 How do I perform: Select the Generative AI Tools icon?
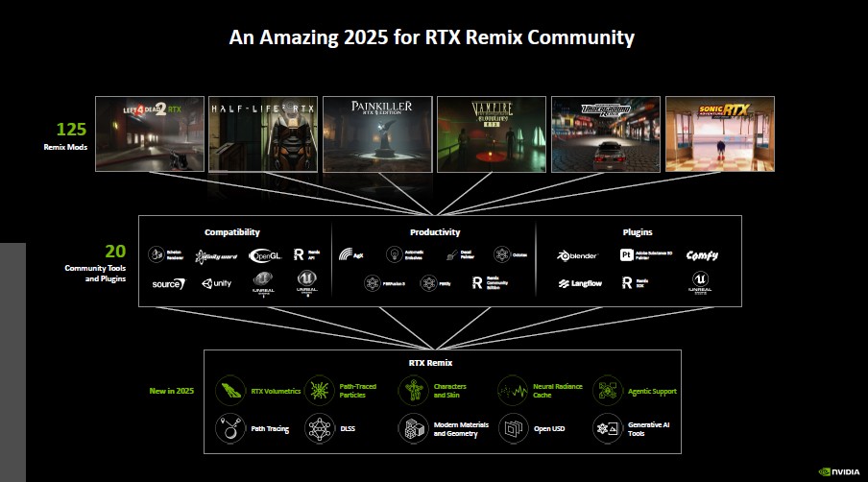[608, 428]
